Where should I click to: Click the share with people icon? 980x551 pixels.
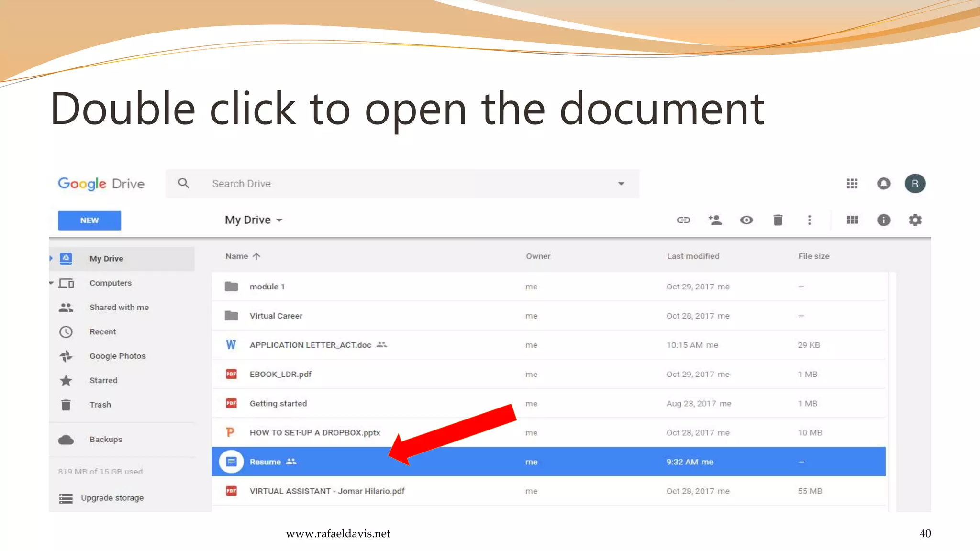tap(715, 220)
